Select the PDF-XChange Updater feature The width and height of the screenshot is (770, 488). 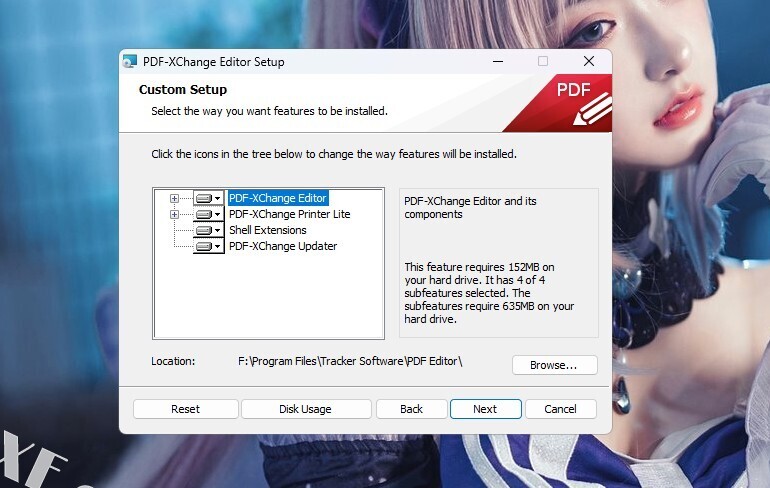(x=283, y=246)
